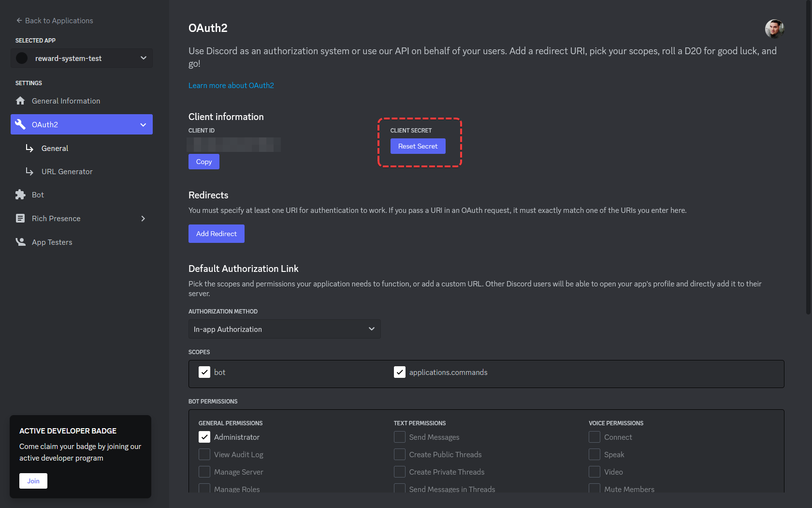Uncheck the applications.commands scope checkbox

pyautogui.click(x=400, y=372)
